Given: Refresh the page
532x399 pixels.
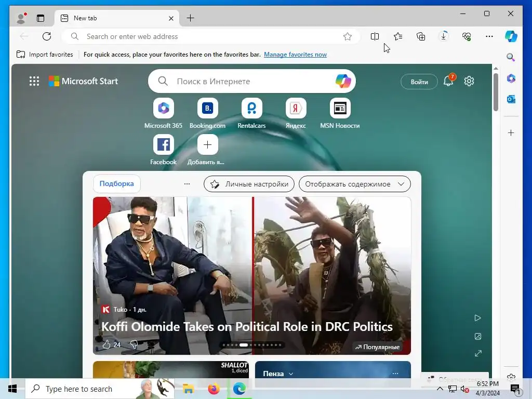Looking at the screenshot, I should pyautogui.click(x=47, y=36).
